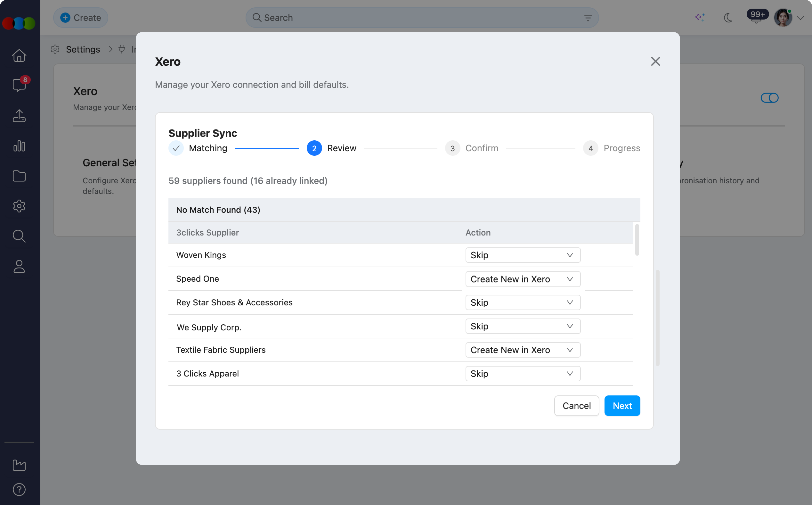Open the help question mark icon

pos(19,490)
